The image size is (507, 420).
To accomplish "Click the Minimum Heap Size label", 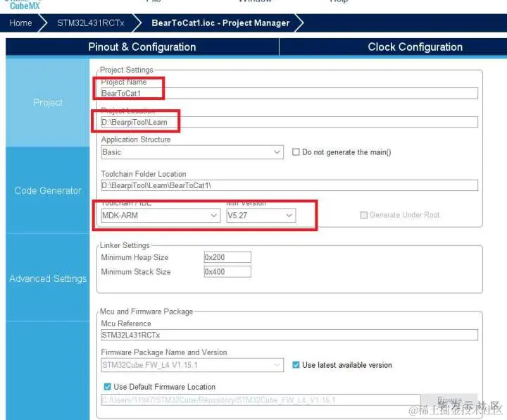I will pos(134,257).
